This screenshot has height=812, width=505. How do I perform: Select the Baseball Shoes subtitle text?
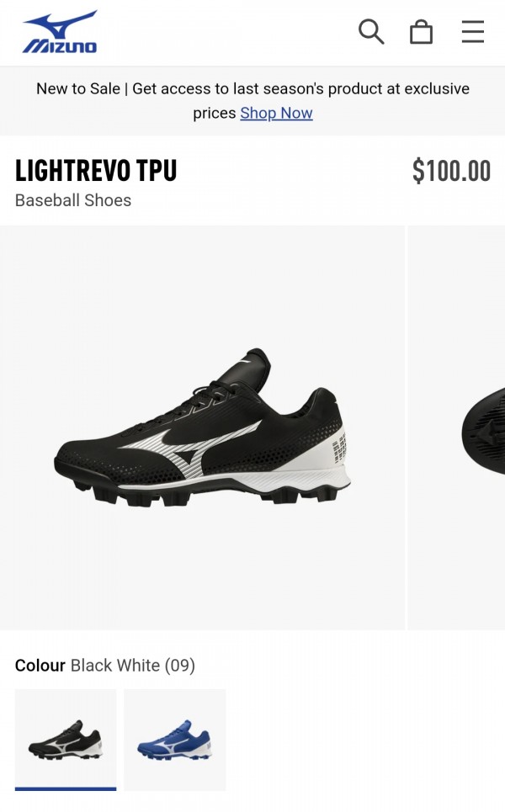(73, 200)
